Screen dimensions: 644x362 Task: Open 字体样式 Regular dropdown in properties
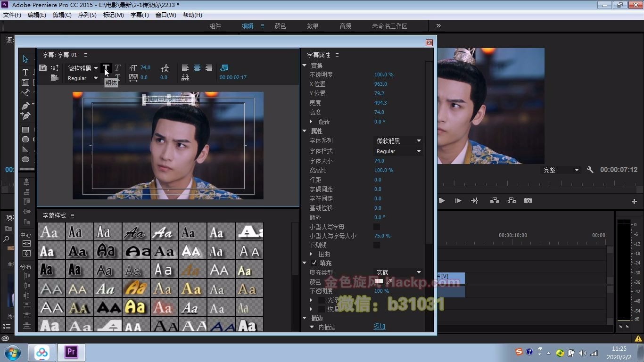(398, 151)
